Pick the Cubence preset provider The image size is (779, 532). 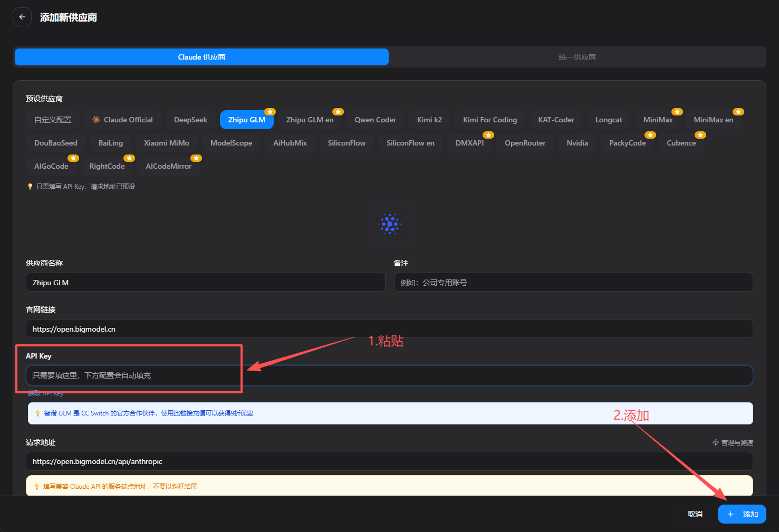[x=681, y=143]
